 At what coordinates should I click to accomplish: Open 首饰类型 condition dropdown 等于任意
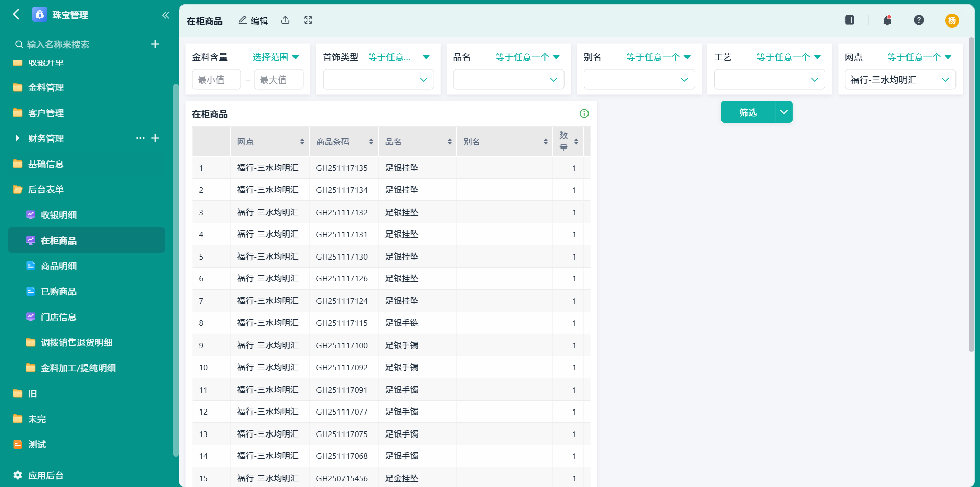point(399,57)
